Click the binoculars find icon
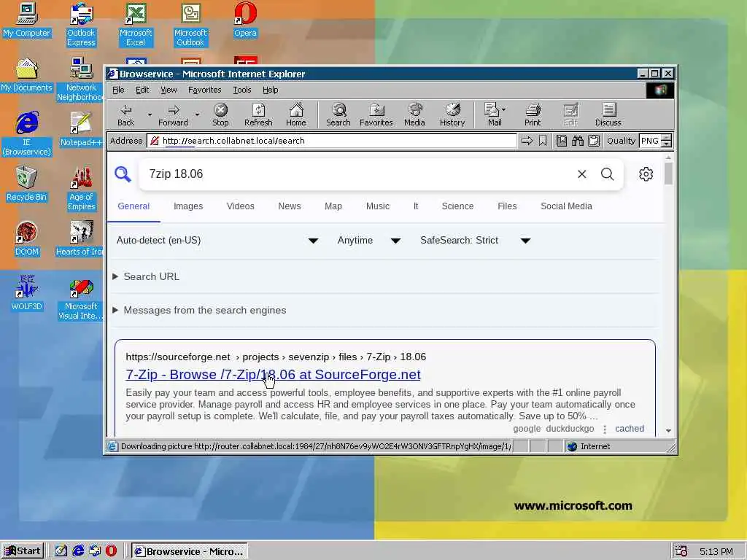This screenshot has width=747, height=560. (x=578, y=141)
